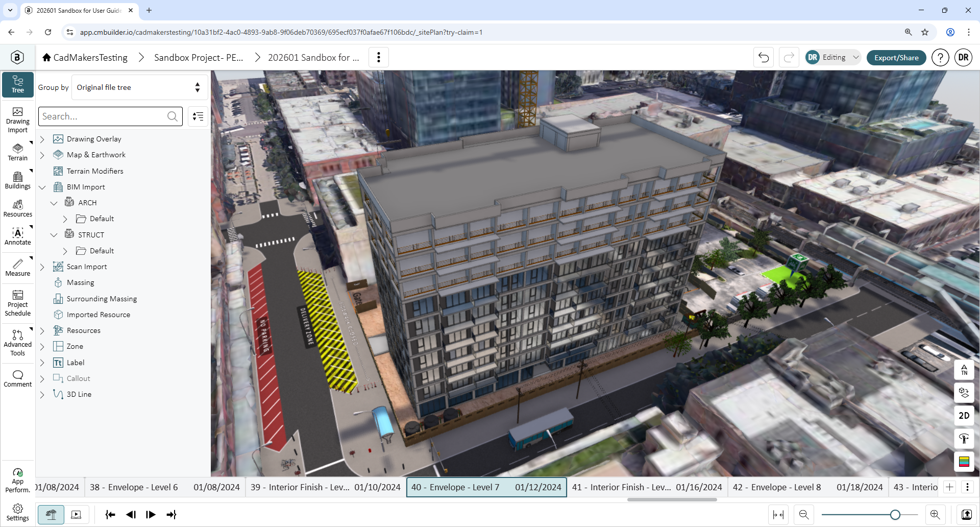Redo the last action
980x527 pixels.
pos(789,57)
